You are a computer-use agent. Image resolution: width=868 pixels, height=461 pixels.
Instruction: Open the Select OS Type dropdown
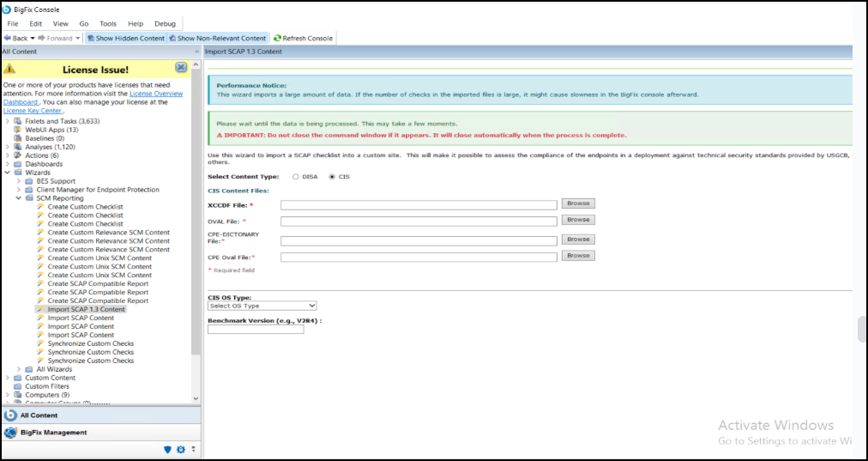point(262,306)
